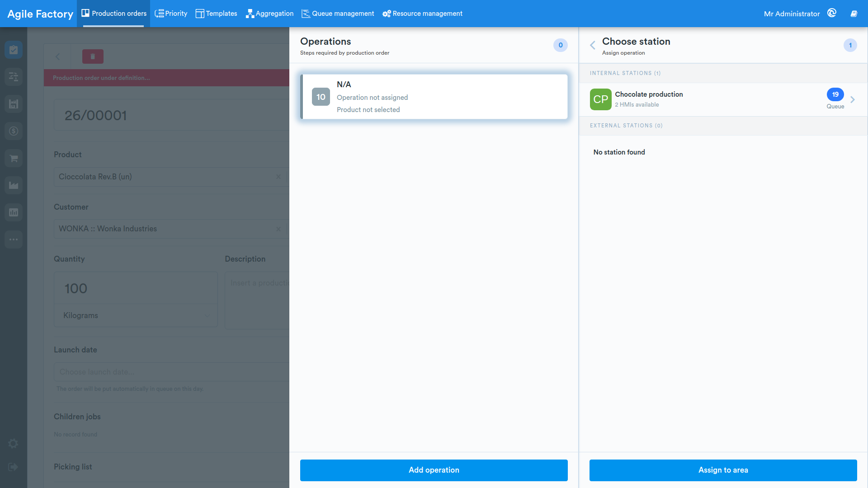Go back with the order chevron
Viewport: 868px width, 488px height.
57,56
